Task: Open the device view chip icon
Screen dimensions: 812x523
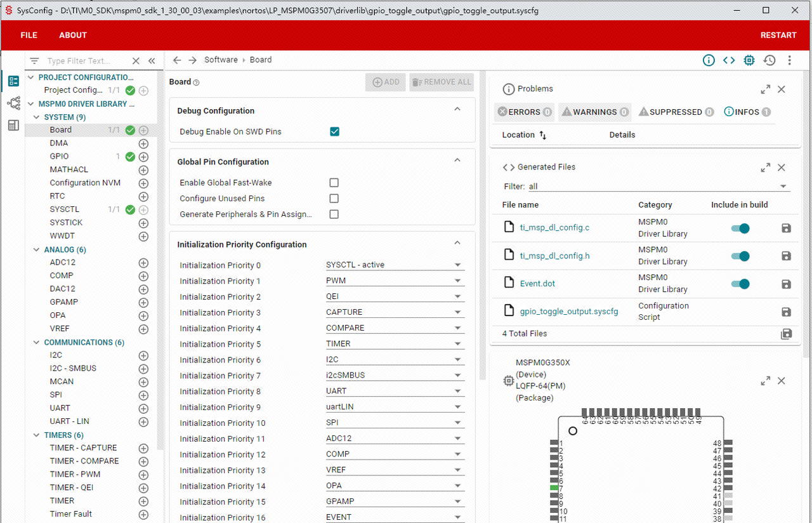Action: (749, 60)
